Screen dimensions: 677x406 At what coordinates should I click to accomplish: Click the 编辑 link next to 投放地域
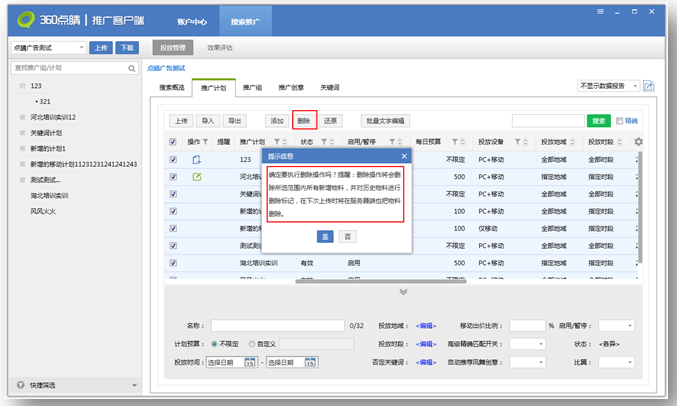point(427,325)
